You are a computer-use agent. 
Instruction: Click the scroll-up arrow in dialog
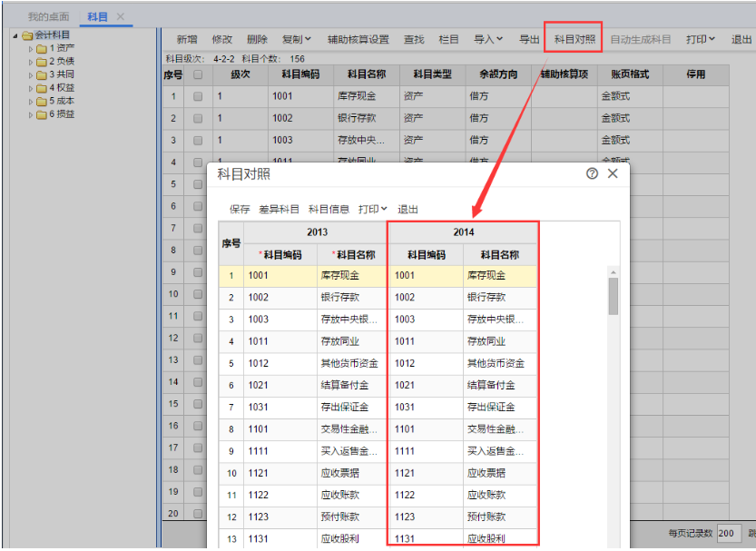coord(614,272)
